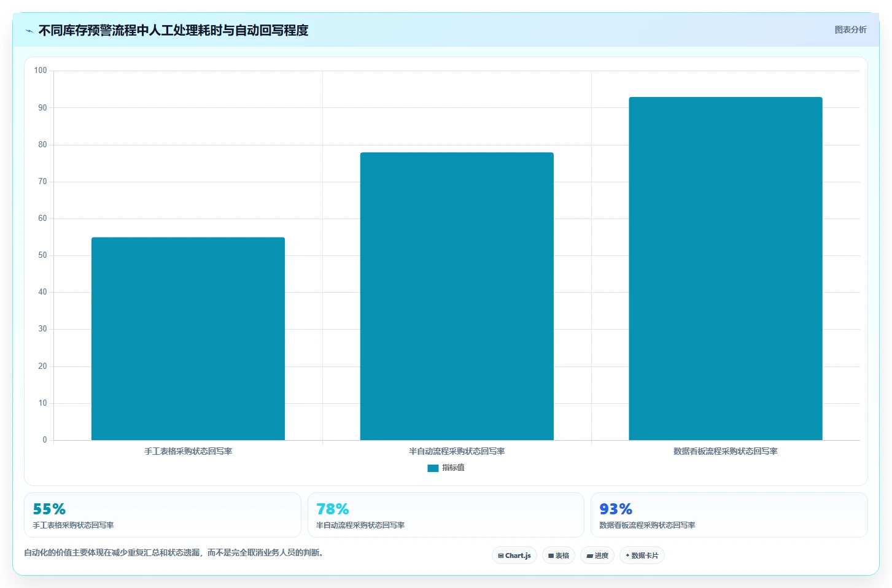Click the 数据看板流程采购状态回写率 card caption
Viewport: 892px width, 588px height.
coord(647,525)
